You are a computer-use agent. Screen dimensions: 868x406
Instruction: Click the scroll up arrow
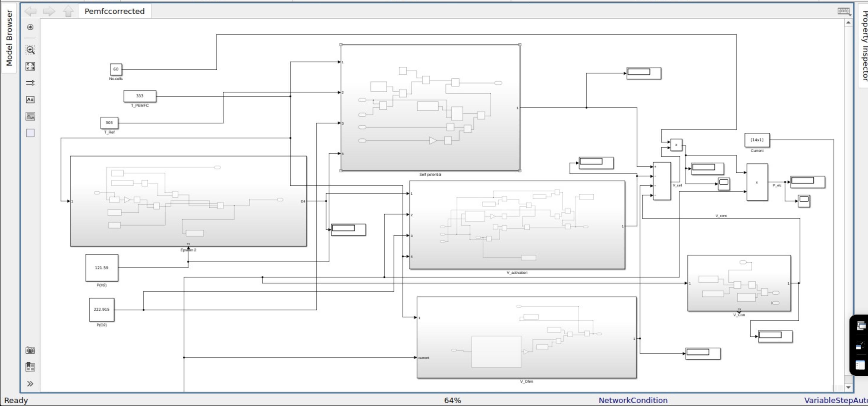click(848, 23)
